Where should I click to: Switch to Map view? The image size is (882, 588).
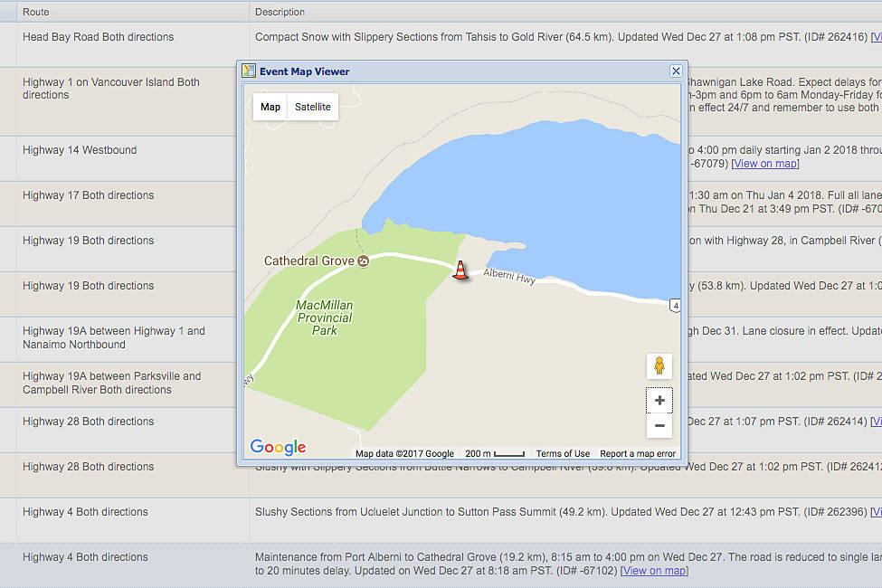pos(270,107)
